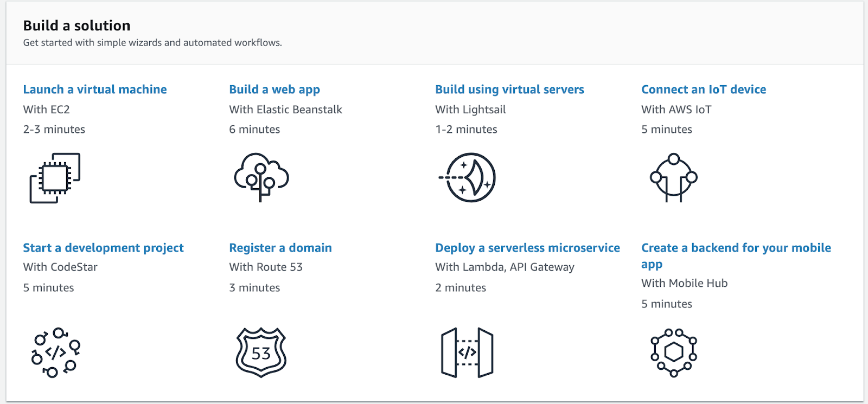Click the With Lambda, API Gateway text
This screenshot has width=868, height=404.
tap(505, 267)
